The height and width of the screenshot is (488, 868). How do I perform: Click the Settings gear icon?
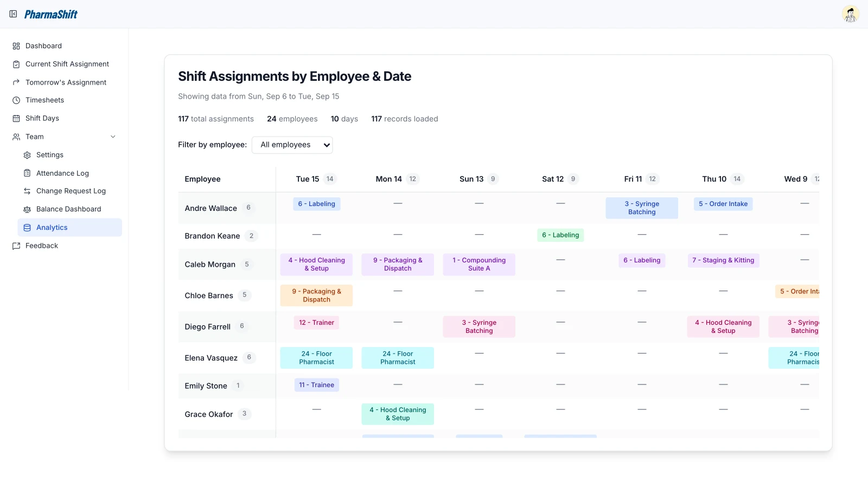tap(27, 155)
